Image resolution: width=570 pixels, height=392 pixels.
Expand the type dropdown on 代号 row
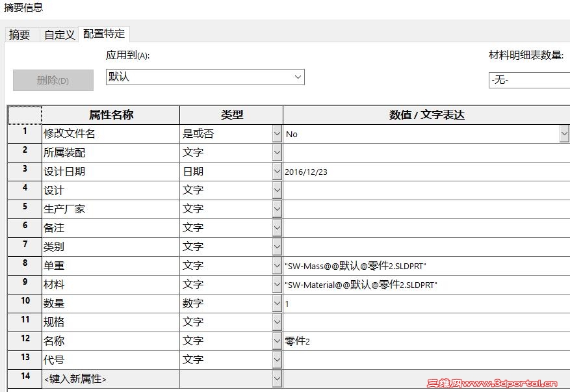(276, 359)
